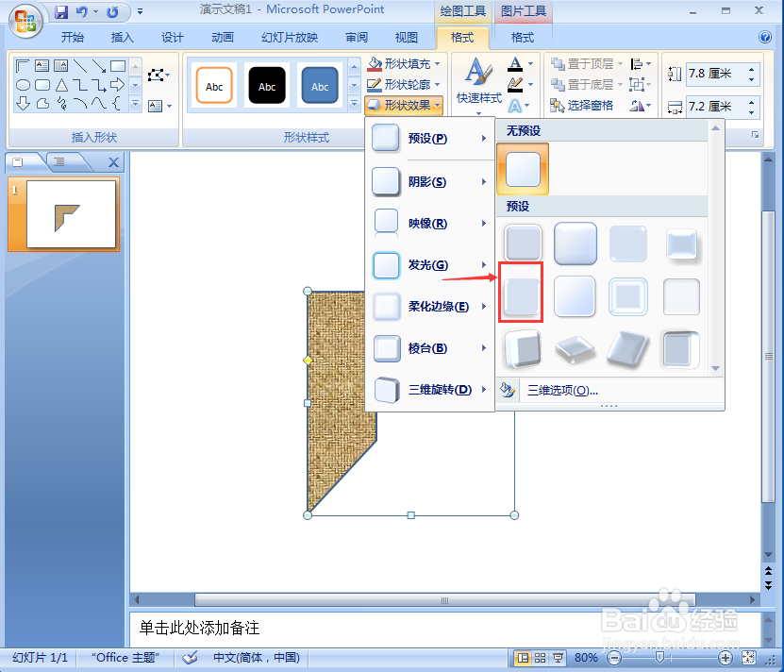
Task: Close the slides thumbnail pane
Action: (x=113, y=162)
